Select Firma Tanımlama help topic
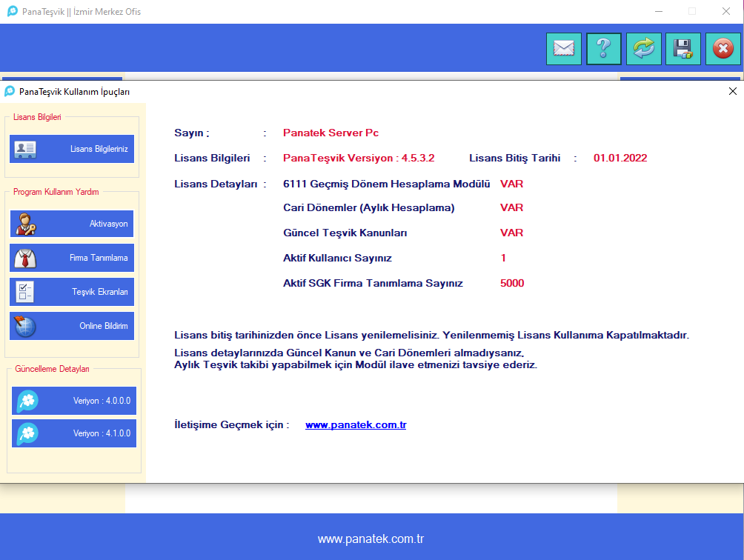The image size is (744, 560). pos(72,258)
